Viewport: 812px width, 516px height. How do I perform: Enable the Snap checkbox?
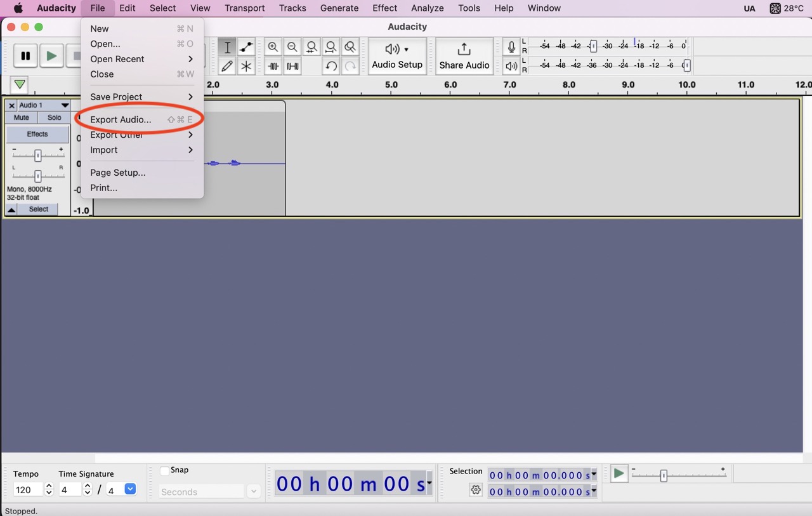(x=164, y=470)
